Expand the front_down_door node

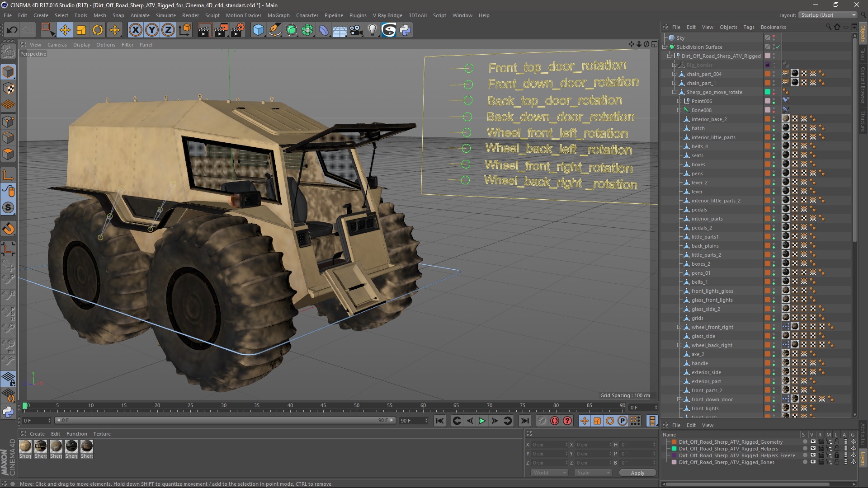[679, 399]
